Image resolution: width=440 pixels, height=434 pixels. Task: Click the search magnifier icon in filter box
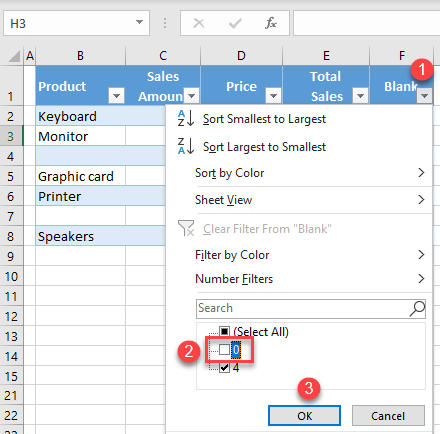point(417,309)
